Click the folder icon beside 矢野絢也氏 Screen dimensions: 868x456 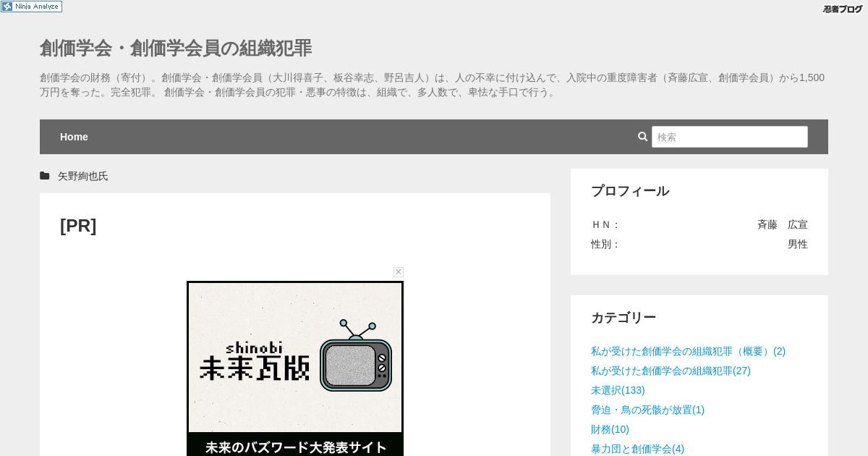45,176
